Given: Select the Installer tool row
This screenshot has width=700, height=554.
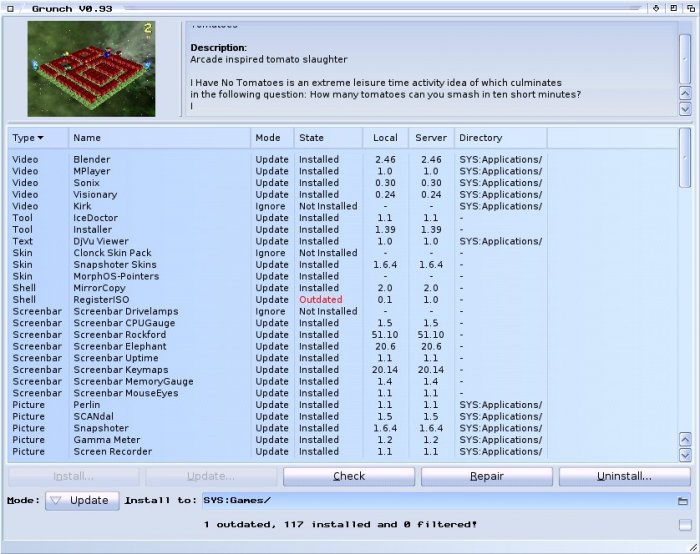Looking at the screenshot, I should click(343, 229).
